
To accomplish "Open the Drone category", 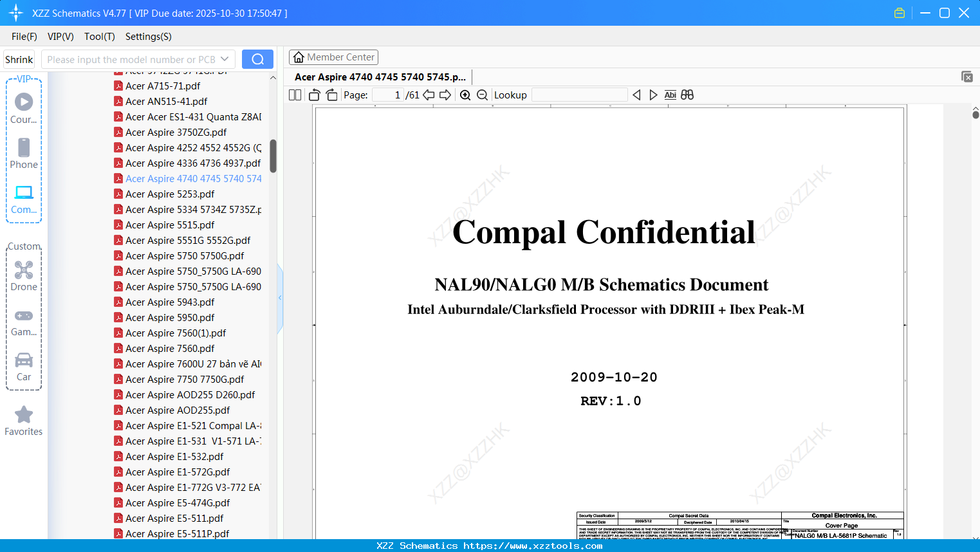I will click(x=24, y=276).
